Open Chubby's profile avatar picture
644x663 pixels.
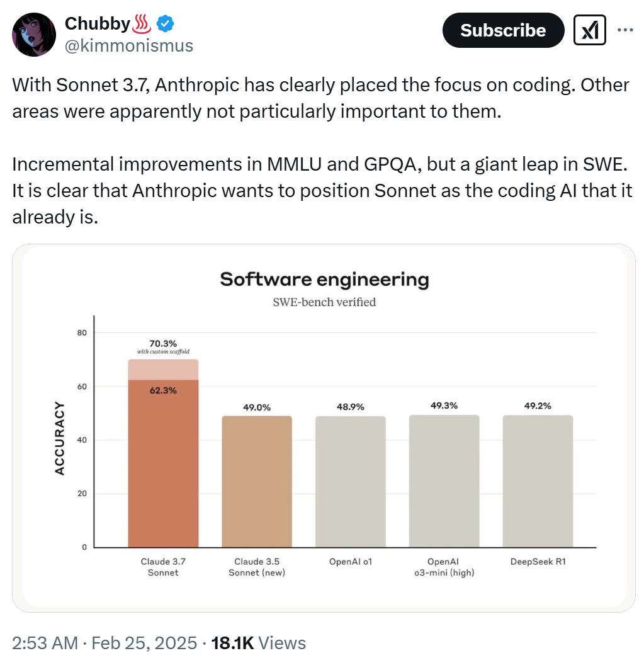point(34,35)
